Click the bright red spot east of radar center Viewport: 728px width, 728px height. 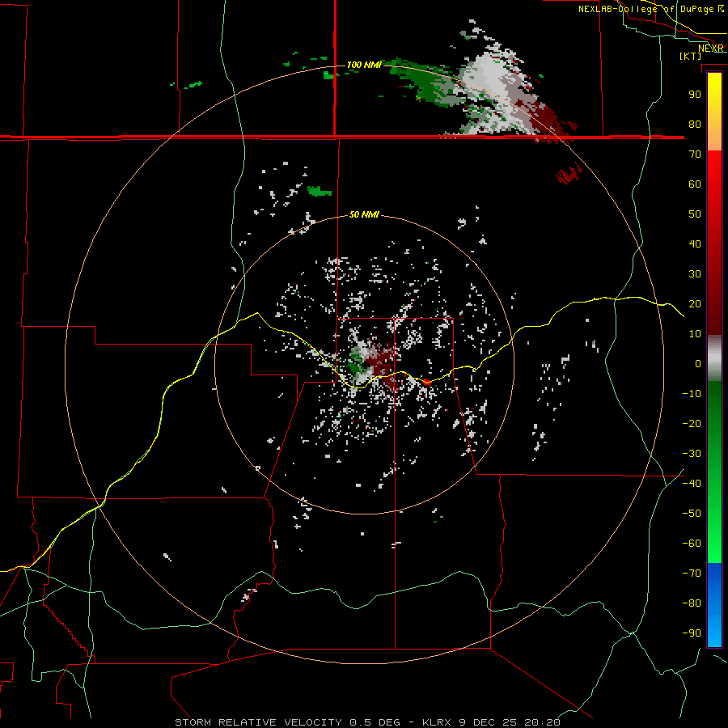coord(426,382)
